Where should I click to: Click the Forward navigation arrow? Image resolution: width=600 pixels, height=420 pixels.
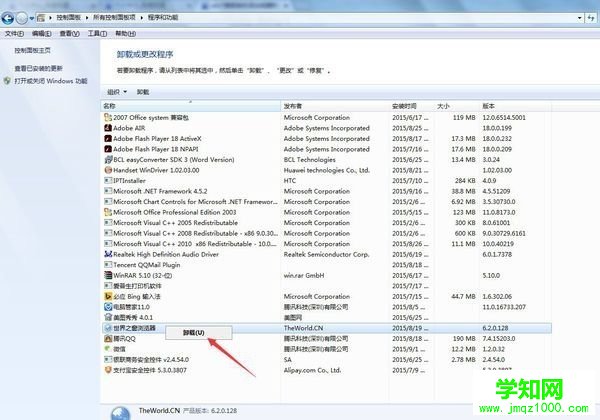click(x=22, y=18)
